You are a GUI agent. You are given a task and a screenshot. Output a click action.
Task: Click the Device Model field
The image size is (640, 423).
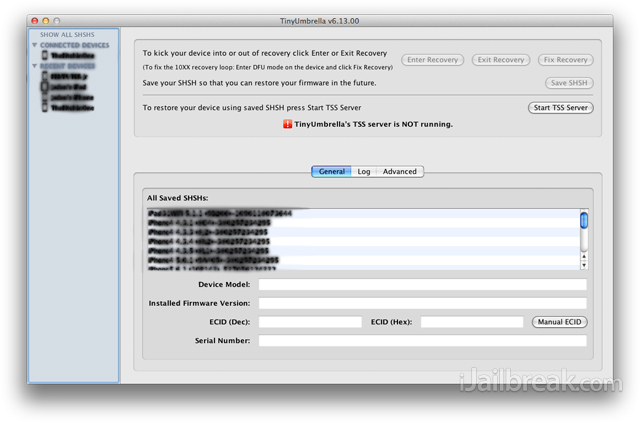[422, 285]
